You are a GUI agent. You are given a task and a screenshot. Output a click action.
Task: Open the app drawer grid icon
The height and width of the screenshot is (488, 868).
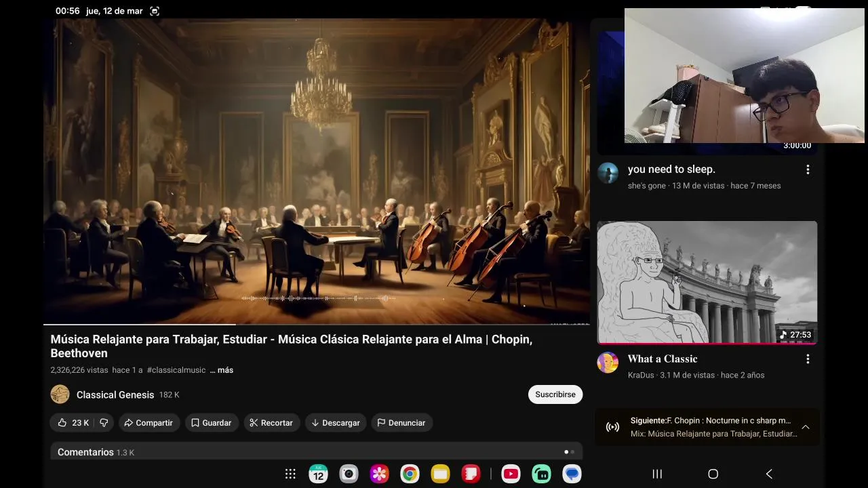290,474
